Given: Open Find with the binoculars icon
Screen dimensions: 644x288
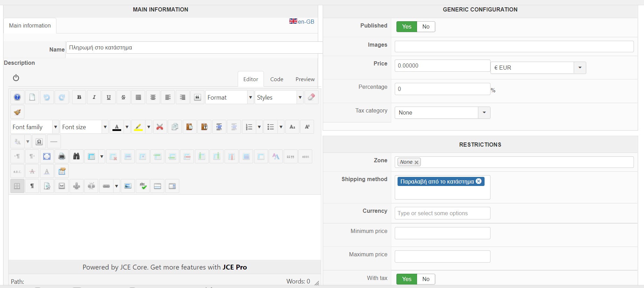Looking at the screenshot, I should coord(76,157).
